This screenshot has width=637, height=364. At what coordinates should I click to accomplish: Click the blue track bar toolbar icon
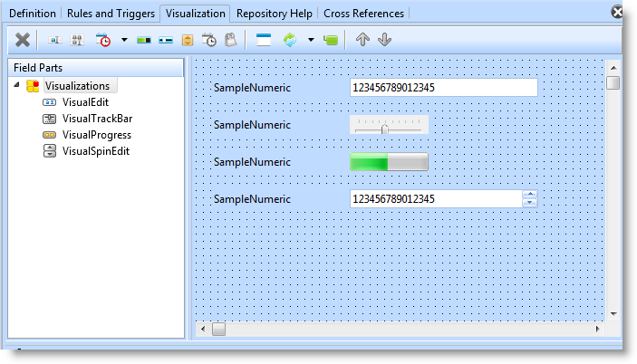[166, 40]
